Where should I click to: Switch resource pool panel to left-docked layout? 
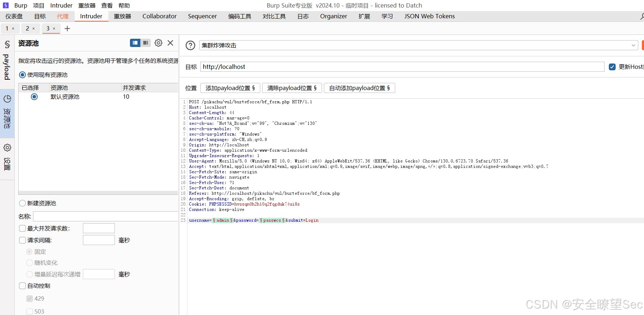(x=135, y=43)
